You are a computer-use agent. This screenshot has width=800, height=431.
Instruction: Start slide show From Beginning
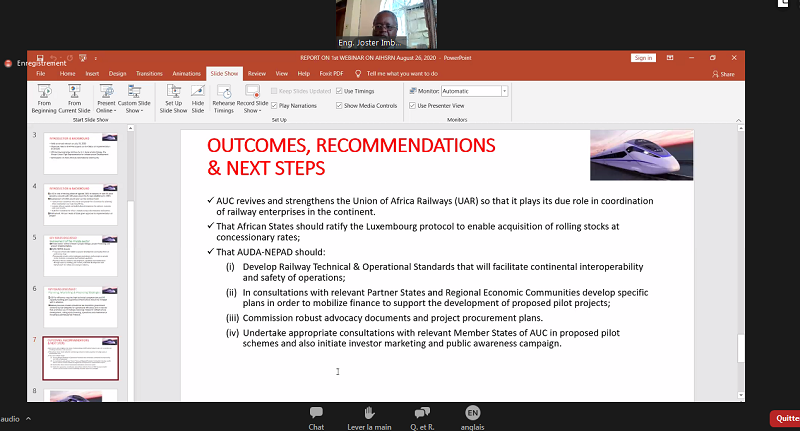tap(44, 99)
